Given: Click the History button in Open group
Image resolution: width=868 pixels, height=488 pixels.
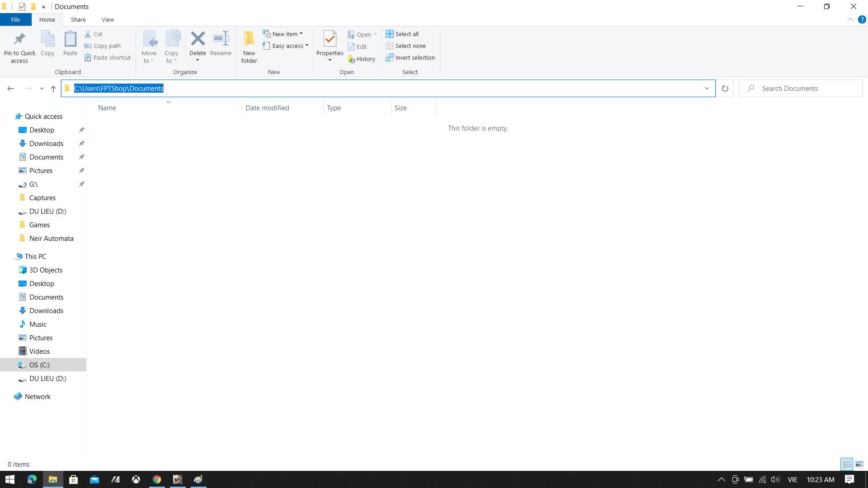Looking at the screenshot, I should [362, 59].
